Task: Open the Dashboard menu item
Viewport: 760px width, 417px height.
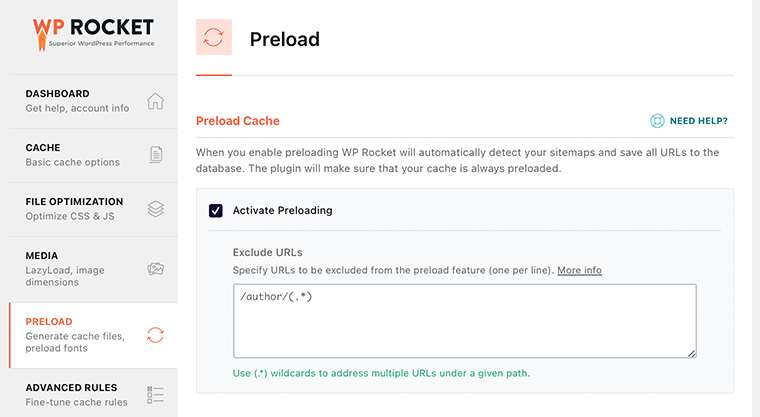Action: [94, 101]
